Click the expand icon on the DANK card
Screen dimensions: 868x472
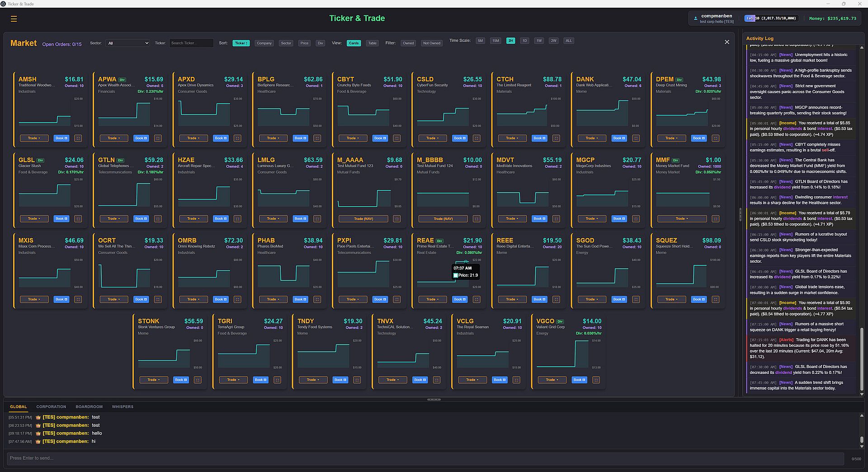point(636,138)
